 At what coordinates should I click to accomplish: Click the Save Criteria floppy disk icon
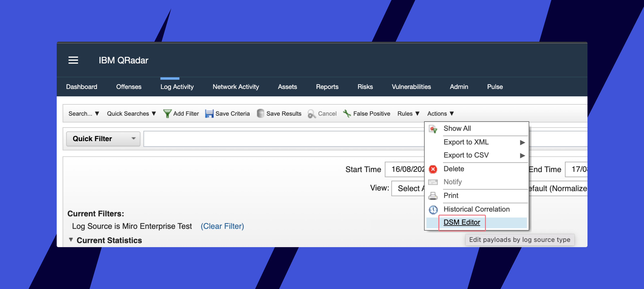tap(209, 114)
